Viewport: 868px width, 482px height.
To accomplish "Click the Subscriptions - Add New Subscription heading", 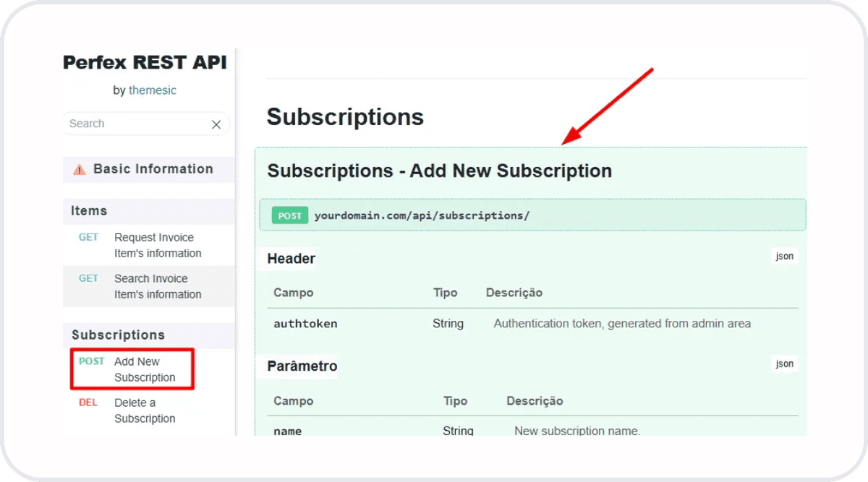I will point(439,171).
